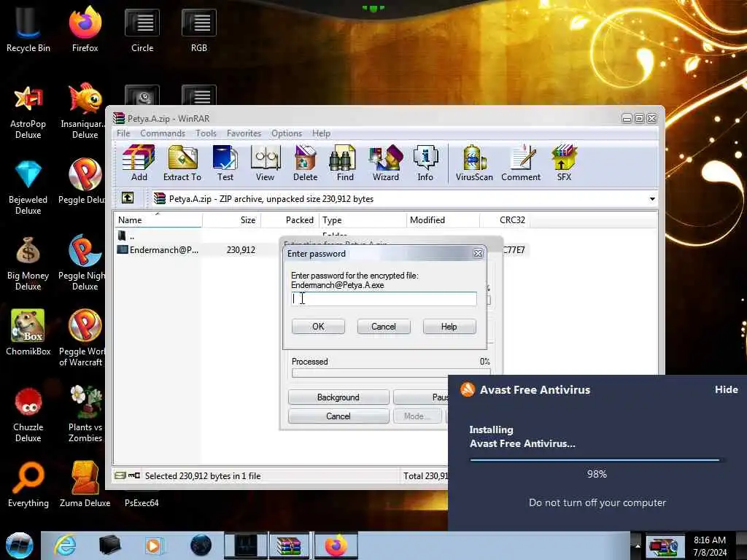This screenshot has width=747, height=560.
Task: Click the up-one-level folder arrow icon
Action: tap(128, 198)
